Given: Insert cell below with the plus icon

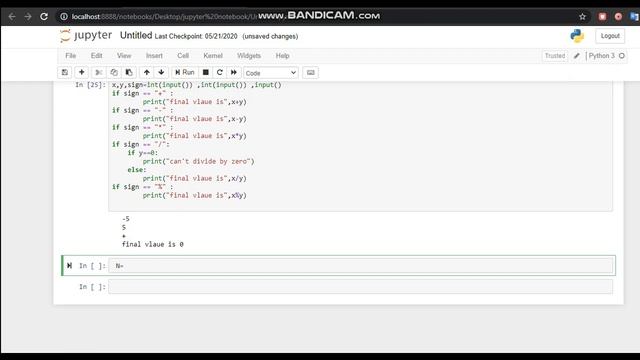Looking at the screenshot, I should click(x=81, y=72).
